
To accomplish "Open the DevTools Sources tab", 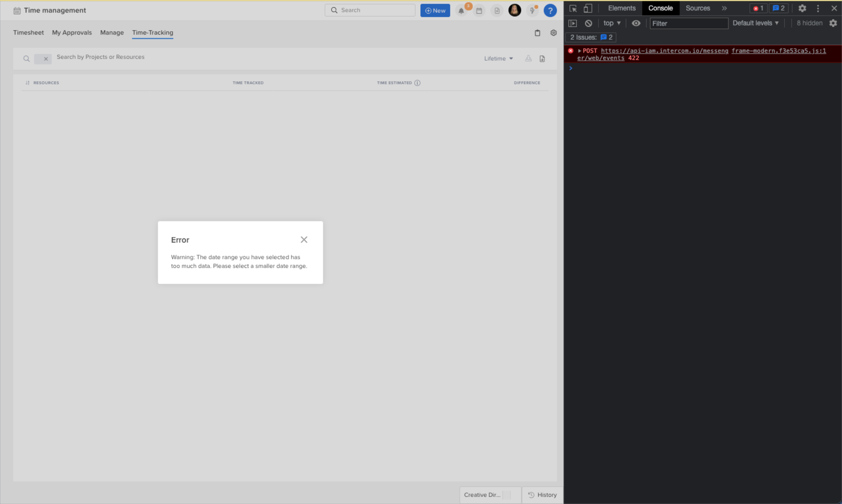I will coord(698,8).
